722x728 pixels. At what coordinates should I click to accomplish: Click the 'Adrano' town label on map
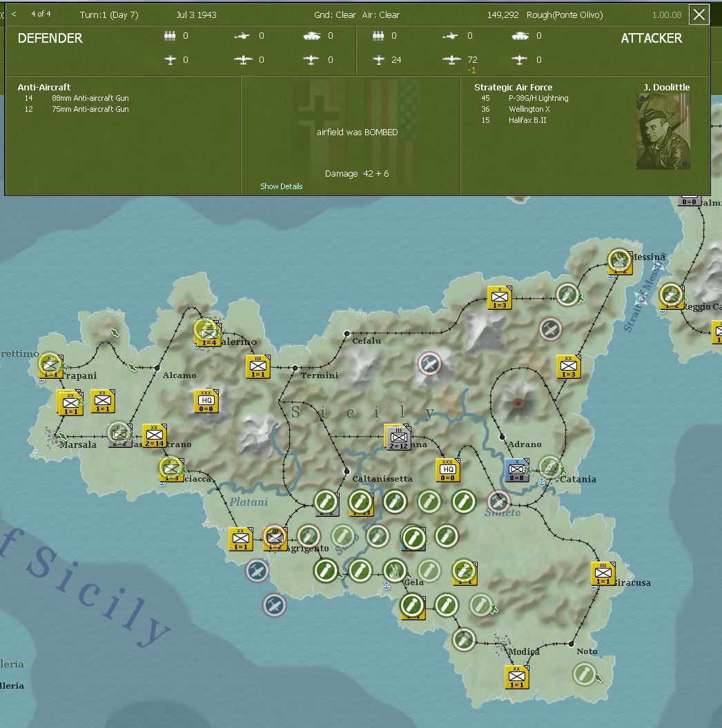point(524,444)
